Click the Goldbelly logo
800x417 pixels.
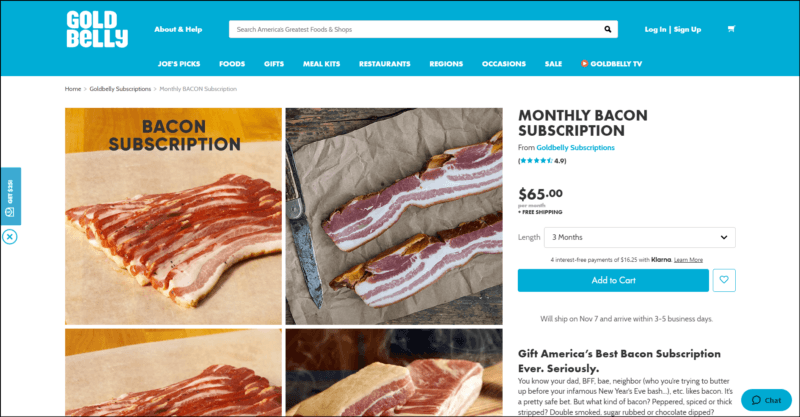coord(97,30)
